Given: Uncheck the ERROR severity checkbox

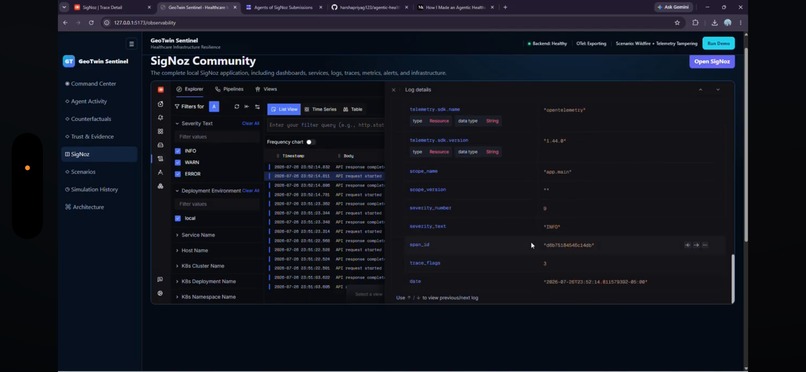Looking at the screenshot, I should click(178, 174).
